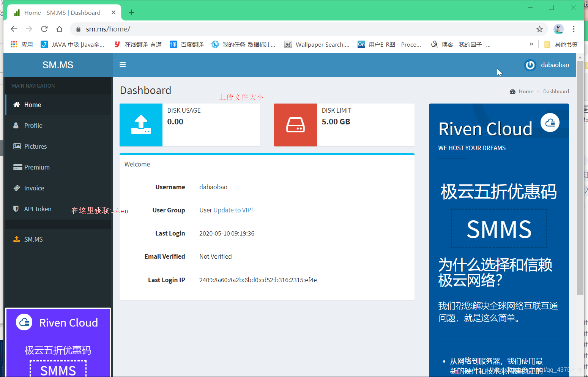Expand the bookmarks overflow chevron
The width and height of the screenshot is (588, 377).
coord(531,44)
